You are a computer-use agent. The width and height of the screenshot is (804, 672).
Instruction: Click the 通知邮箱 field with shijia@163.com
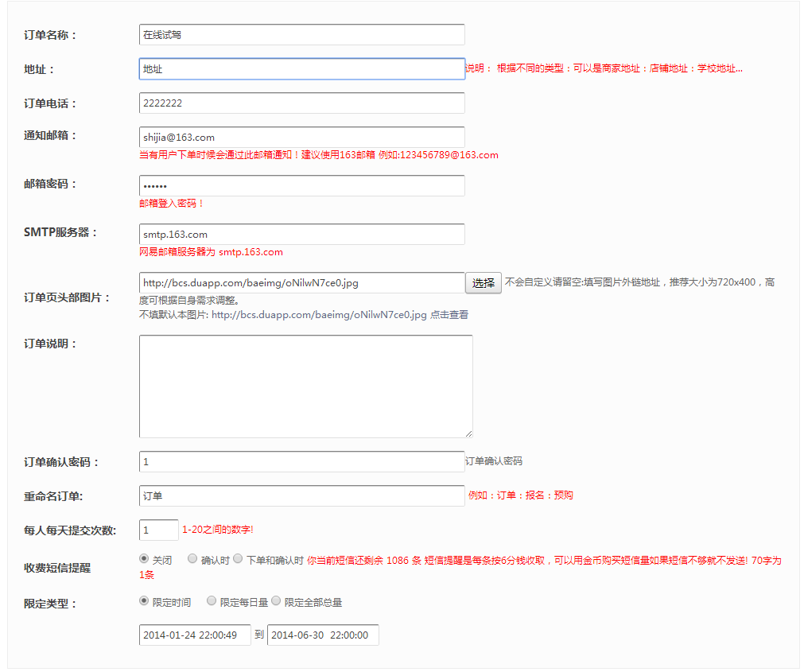pos(301,138)
